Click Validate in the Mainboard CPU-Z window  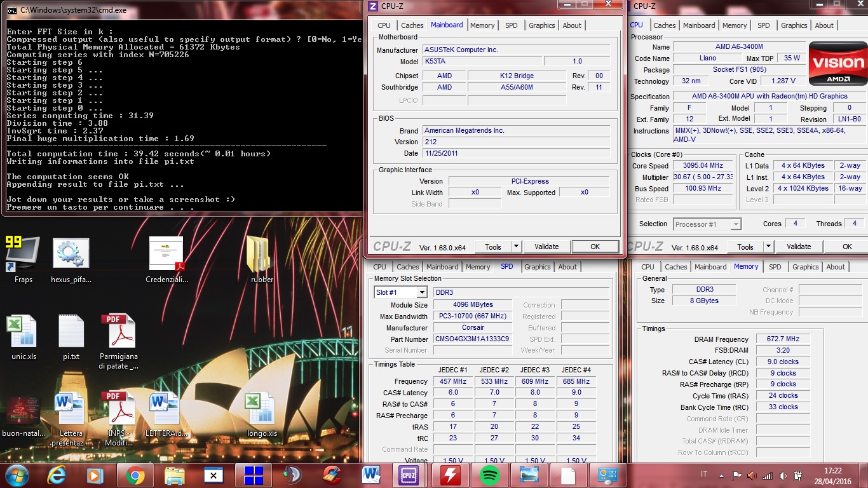pyautogui.click(x=546, y=247)
